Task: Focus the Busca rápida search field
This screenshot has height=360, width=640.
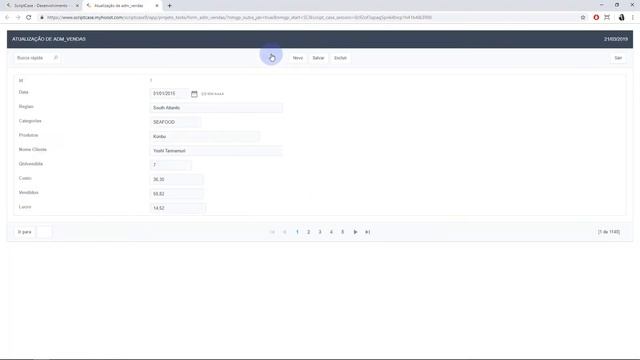Action: coord(33,58)
